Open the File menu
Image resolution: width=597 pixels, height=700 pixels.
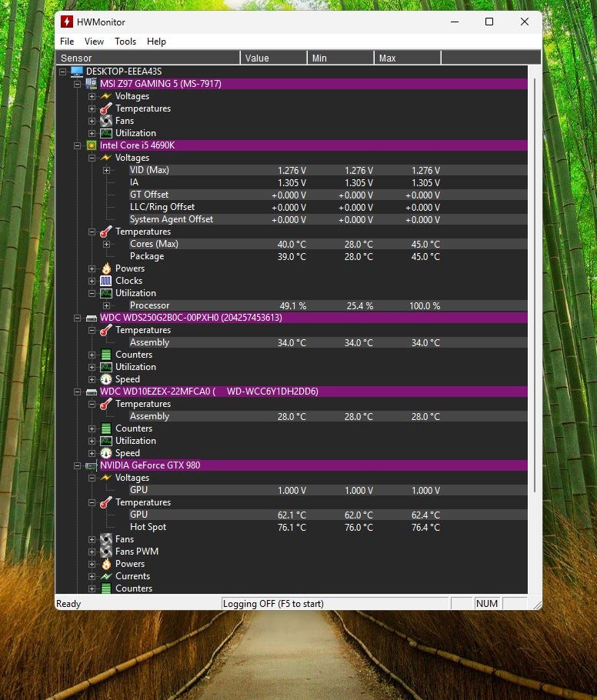(67, 42)
